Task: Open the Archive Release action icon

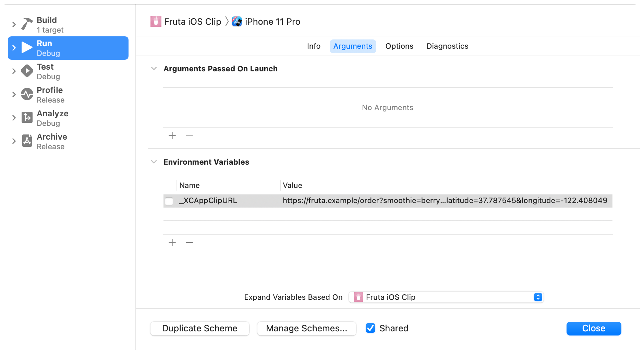Action: (x=27, y=141)
